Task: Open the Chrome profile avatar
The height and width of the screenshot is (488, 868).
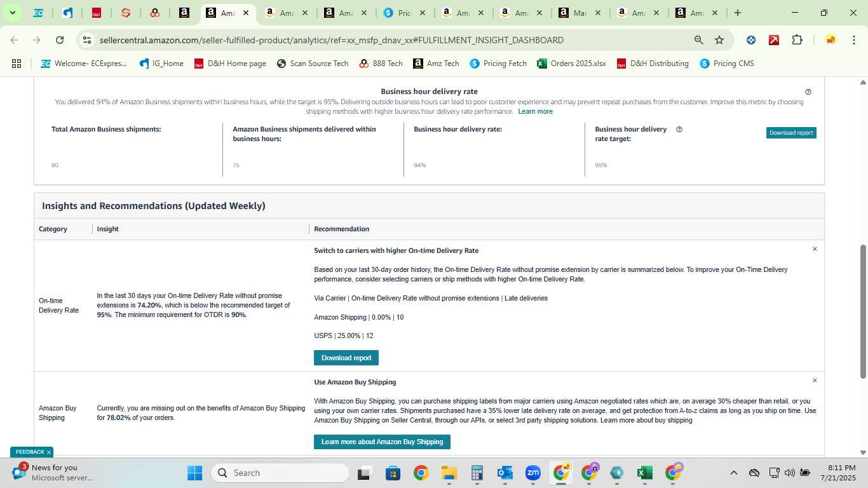Action: click(831, 40)
